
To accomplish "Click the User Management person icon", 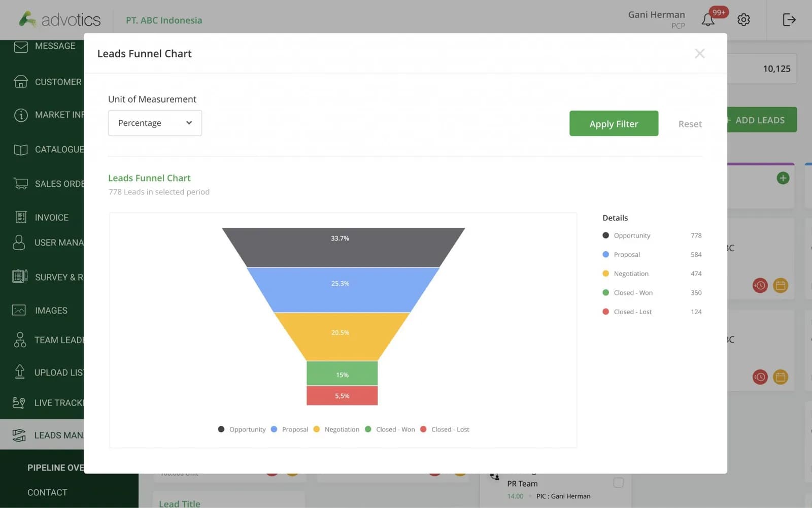I will pyautogui.click(x=19, y=243).
